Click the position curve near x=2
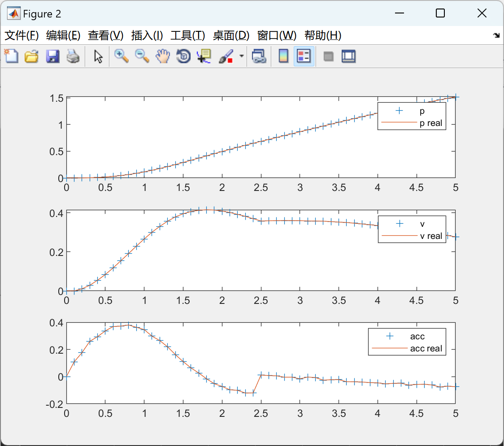The image size is (504, 446). [222, 152]
